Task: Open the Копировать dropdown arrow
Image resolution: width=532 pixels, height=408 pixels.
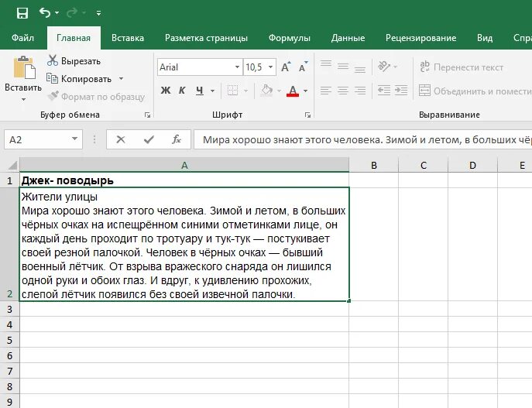Action: (x=121, y=79)
